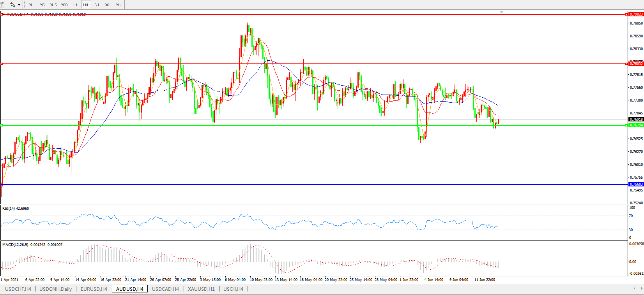The width and height of the screenshot is (644, 295).
Task: Enable the M15 timeframe button
Action: pos(53,5)
